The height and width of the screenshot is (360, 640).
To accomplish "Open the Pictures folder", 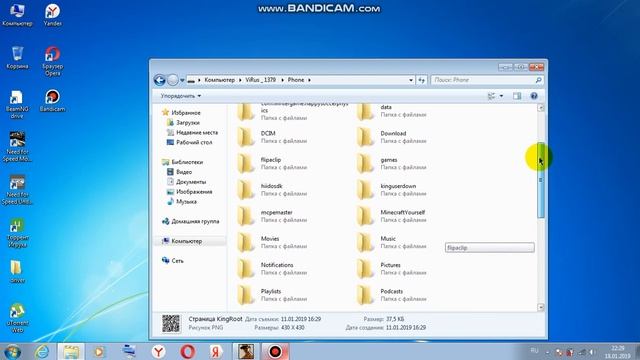I will pyautogui.click(x=392, y=269).
